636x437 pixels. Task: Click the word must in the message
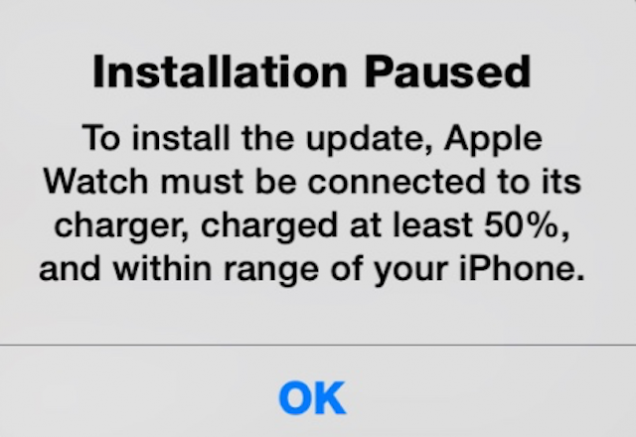tap(202, 182)
